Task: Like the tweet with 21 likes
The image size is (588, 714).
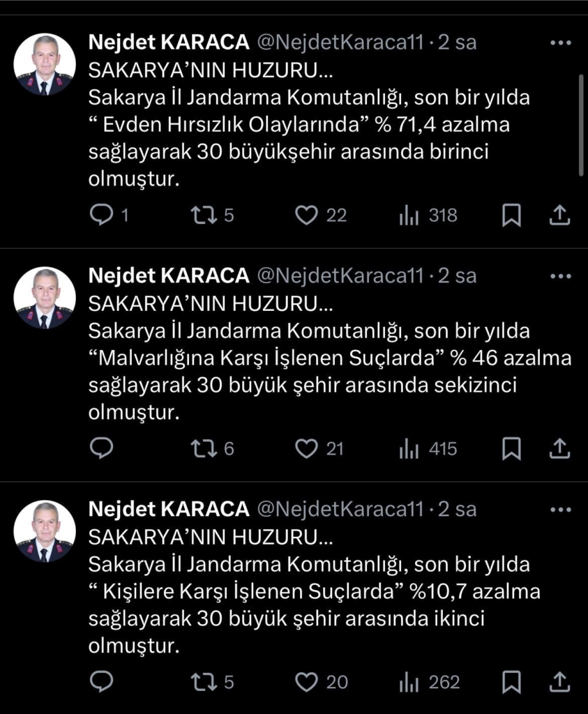Action: coord(306,449)
